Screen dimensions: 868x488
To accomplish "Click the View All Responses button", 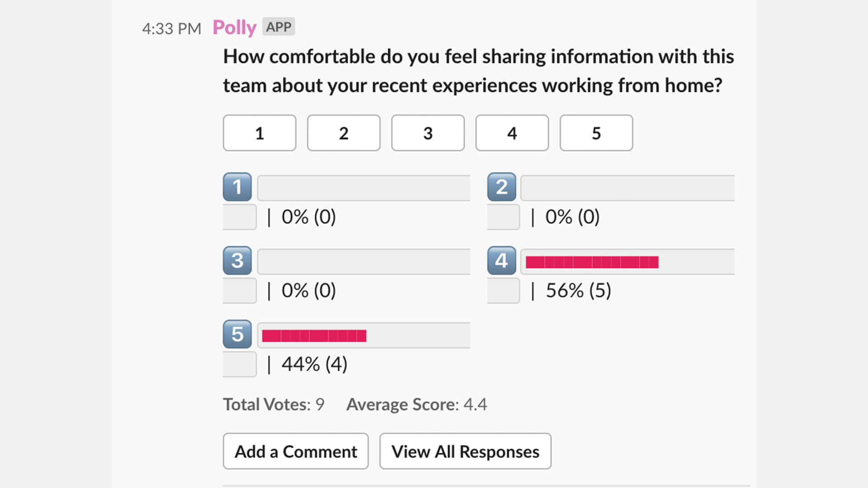I will 465,451.
